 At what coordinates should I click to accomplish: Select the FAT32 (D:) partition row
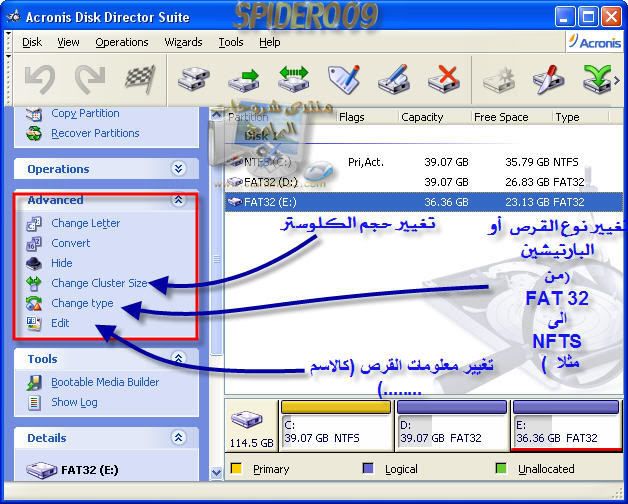pyautogui.click(x=424, y=182)
